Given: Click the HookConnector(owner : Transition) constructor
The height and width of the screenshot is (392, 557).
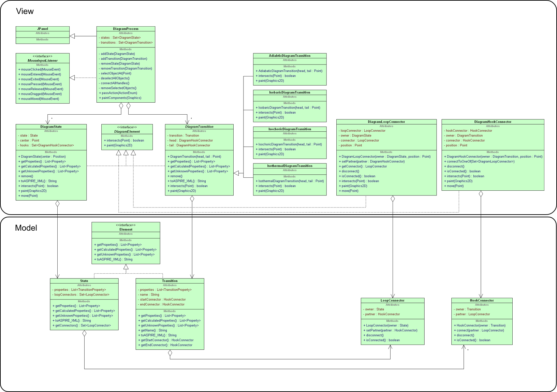Looking at the screenshot, I should 480,325.
